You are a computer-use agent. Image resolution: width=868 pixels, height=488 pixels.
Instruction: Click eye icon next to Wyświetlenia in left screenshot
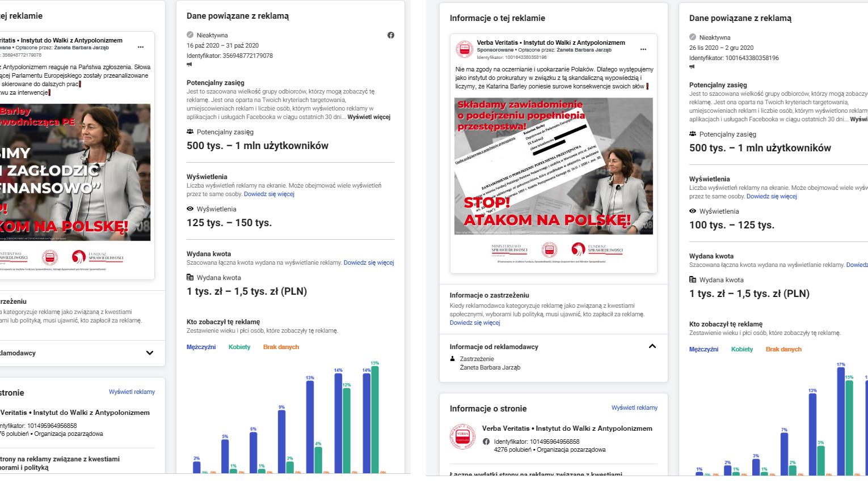pos(190,209)
